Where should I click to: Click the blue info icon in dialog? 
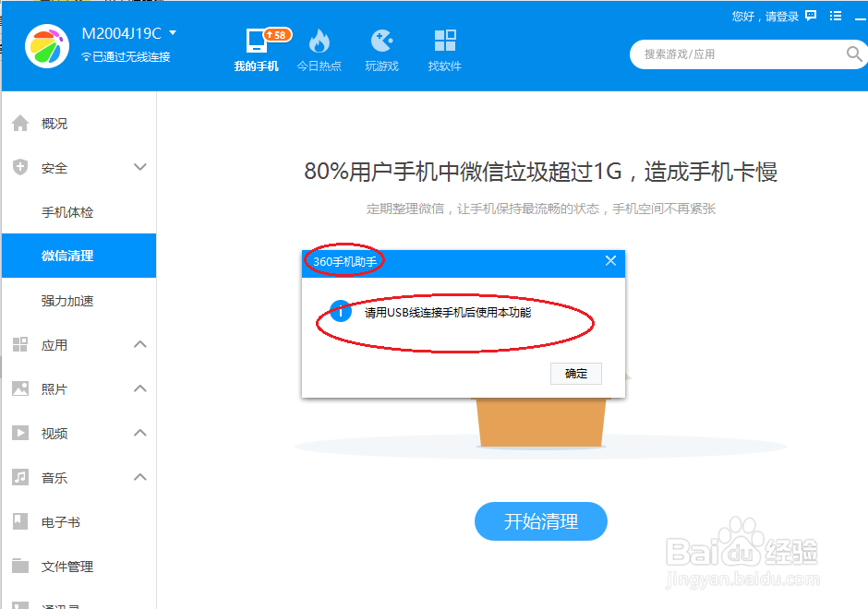point(341,311)
